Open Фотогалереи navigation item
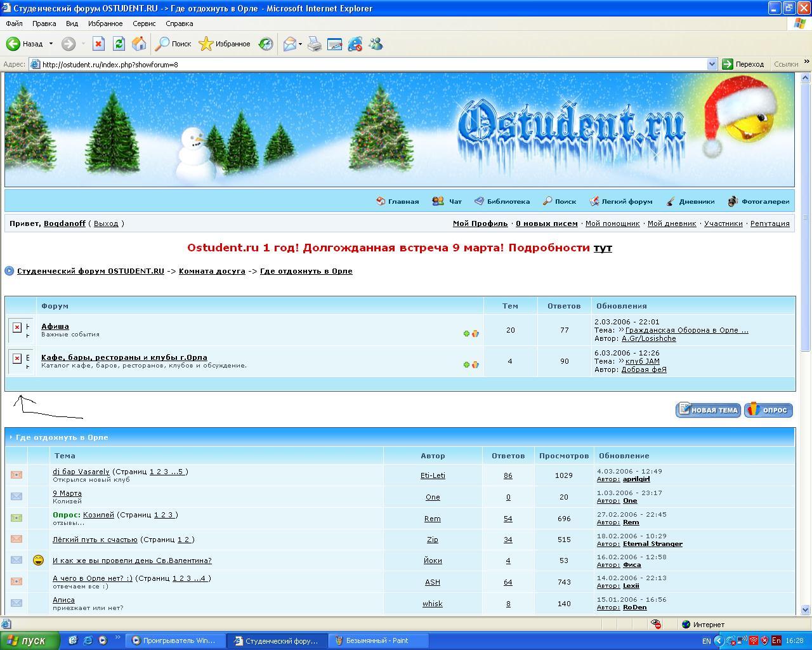The image size is (812, 650). (759, 201)
